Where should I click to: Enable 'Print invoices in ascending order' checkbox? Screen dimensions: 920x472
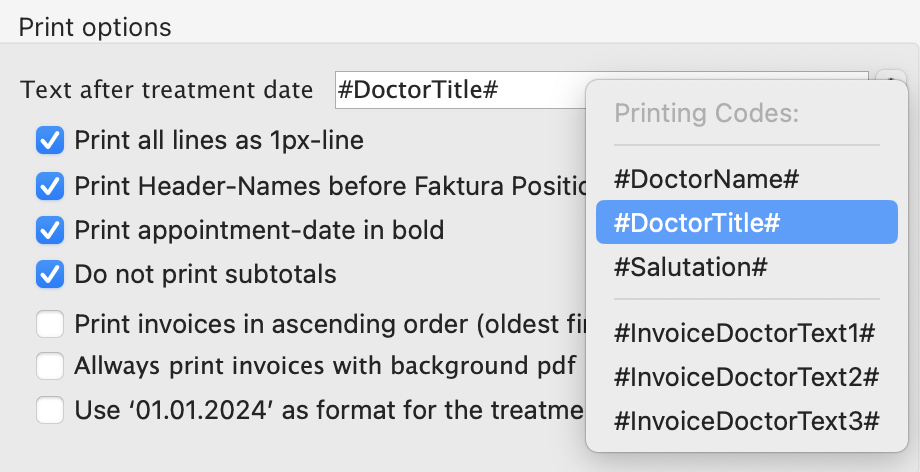pos(49,325)
